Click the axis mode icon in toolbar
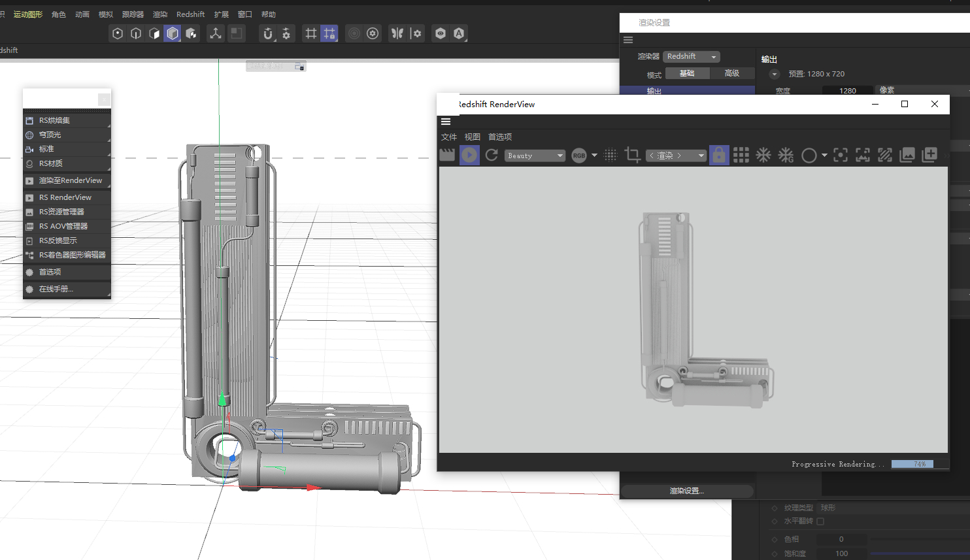 click(216, 33)
